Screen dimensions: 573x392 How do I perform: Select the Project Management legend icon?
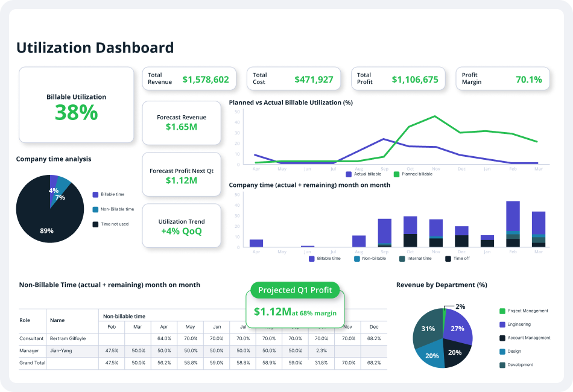pyautogui.click(x=502, y=311)
